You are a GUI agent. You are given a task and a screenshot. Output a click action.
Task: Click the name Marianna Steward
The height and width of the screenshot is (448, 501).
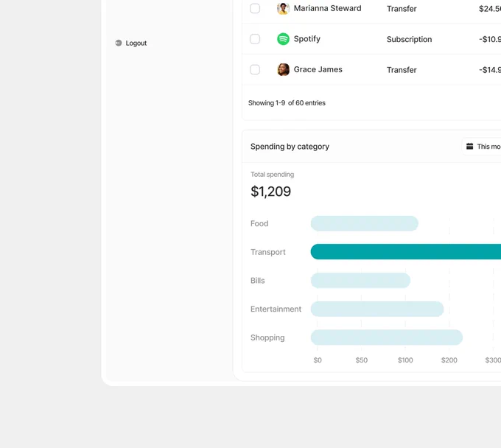tap(328, 8)
